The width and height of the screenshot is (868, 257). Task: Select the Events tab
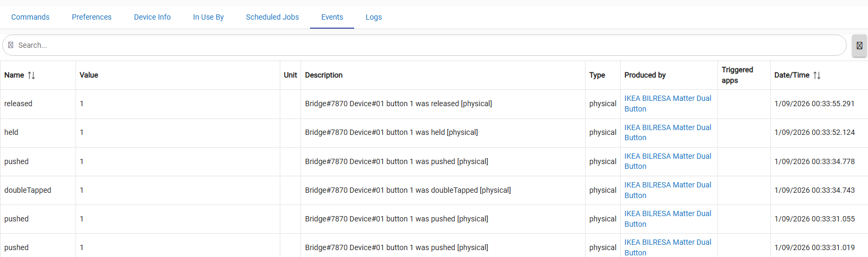tap(332, 17)
